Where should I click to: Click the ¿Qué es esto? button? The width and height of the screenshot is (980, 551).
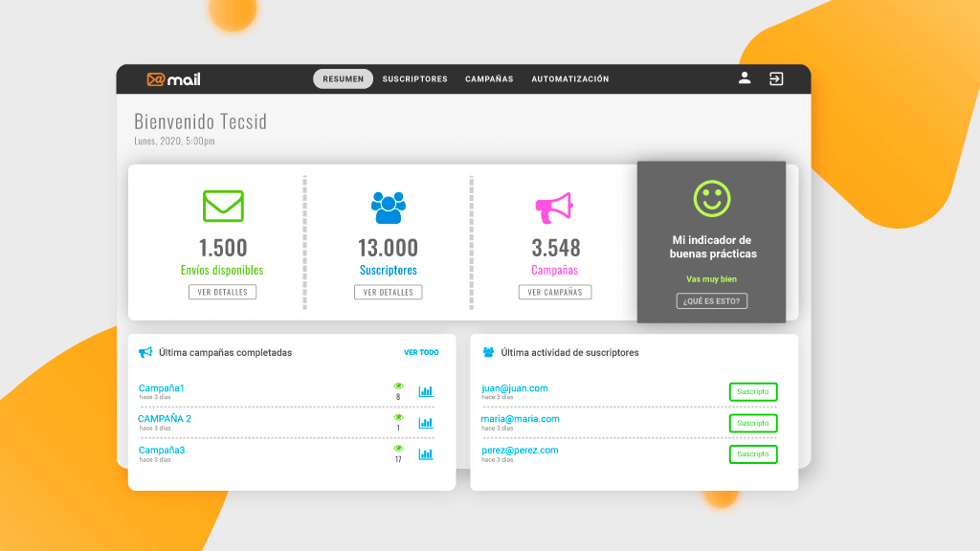712,300
